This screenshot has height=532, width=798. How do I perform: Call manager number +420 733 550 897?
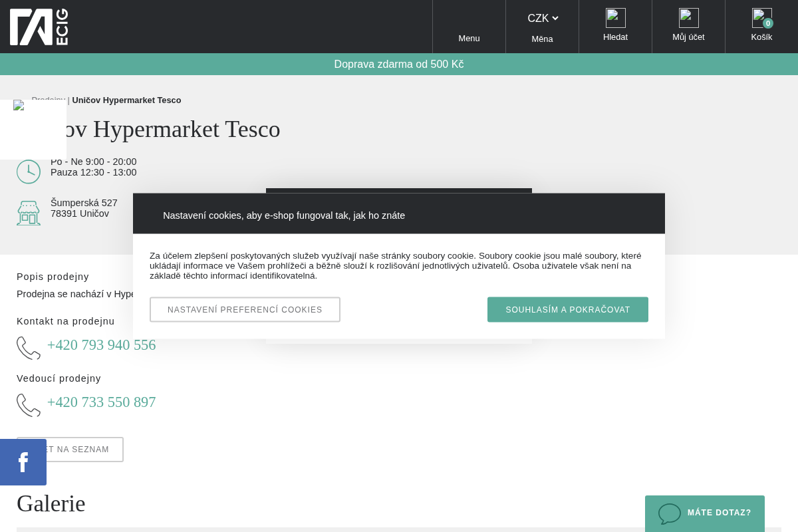click(102, 402)
